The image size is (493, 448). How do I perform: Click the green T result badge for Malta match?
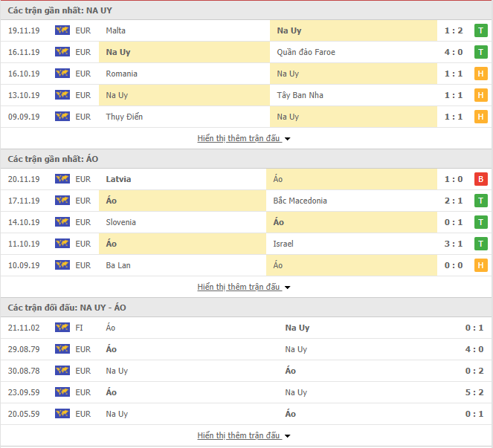click(481, 31)
